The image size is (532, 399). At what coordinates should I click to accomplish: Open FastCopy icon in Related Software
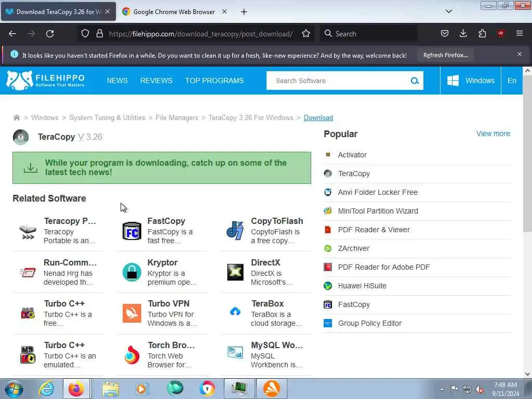tap(131, 231)
